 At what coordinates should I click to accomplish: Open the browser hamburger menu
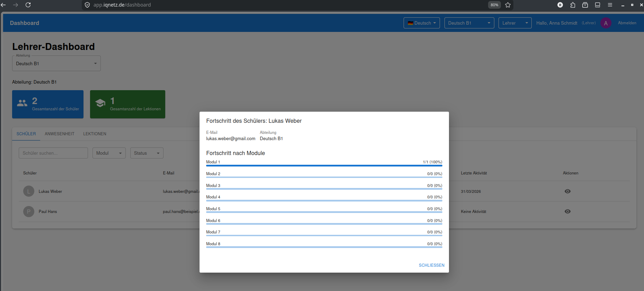610,5
